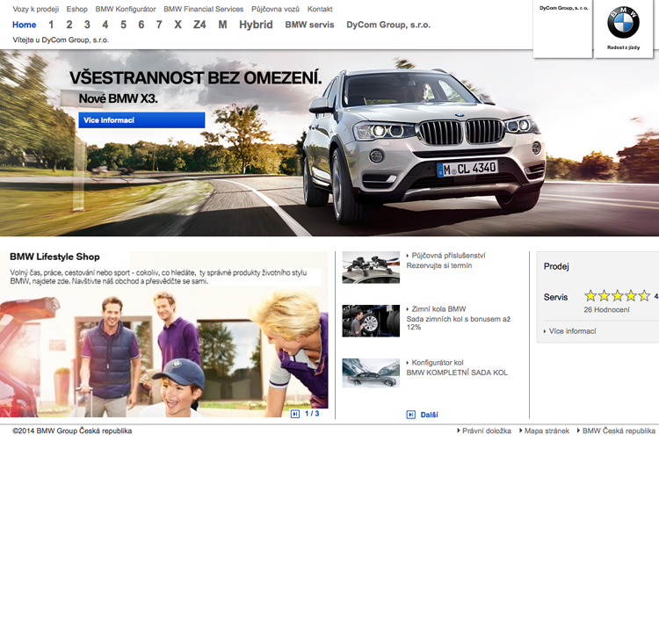
Task: Click the 1 / 3 slide counter
Action: coord(312,414)
